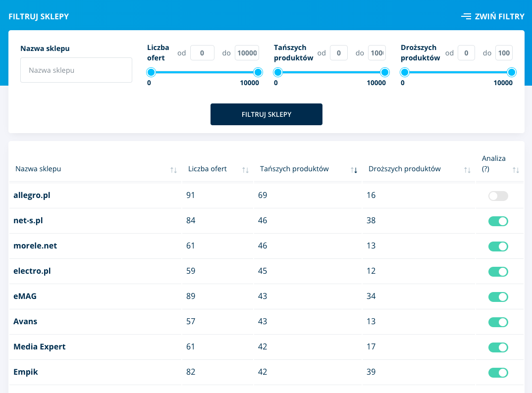Image resolution: width=532 pixels, height=393 pixels.
Task: Click the Analiza (?) column header
Action: pos(493,163)
